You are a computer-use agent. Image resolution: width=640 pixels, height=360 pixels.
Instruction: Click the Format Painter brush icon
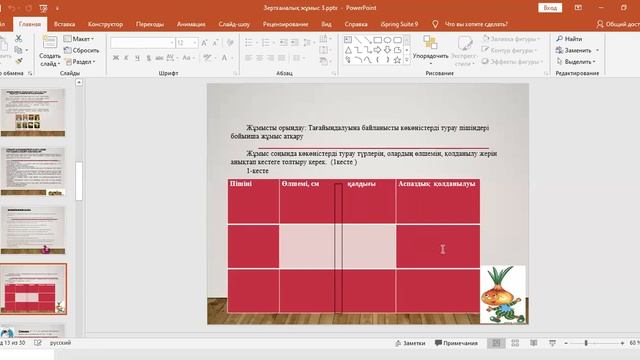click(19, 61)
